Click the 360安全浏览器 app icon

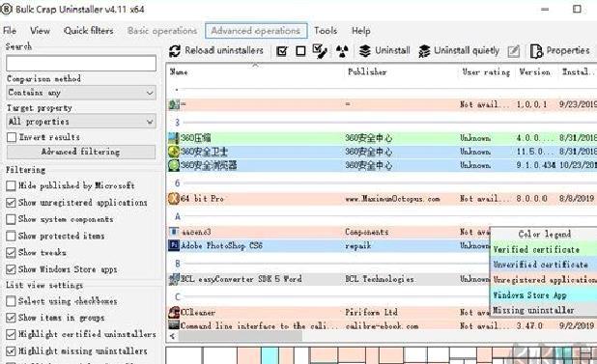(x=174, y=165)
